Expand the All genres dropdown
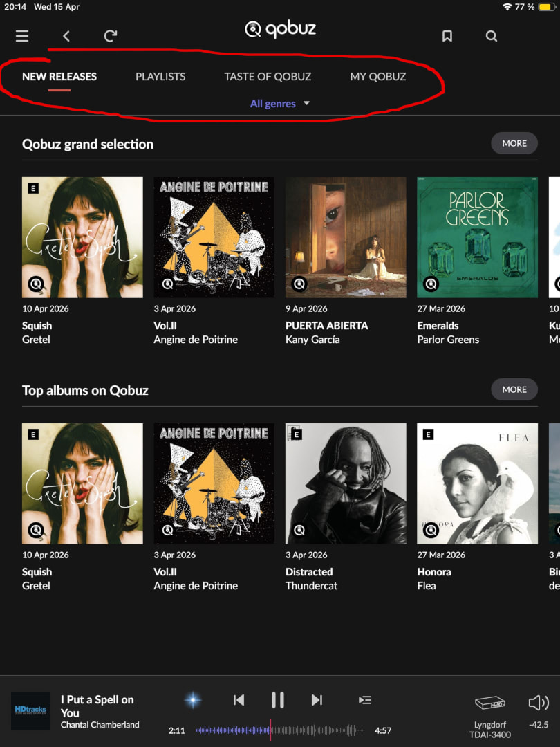560x747 pixels. (280, 103)
